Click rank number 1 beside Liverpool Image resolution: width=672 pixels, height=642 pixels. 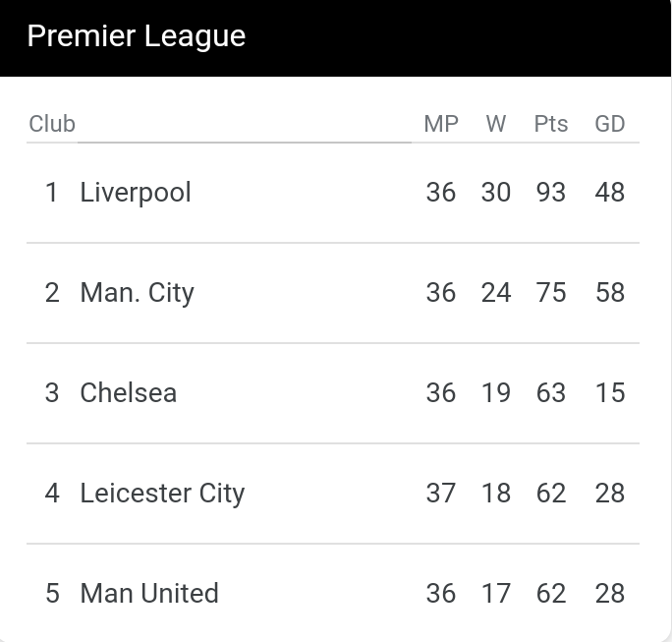(51, 192)
